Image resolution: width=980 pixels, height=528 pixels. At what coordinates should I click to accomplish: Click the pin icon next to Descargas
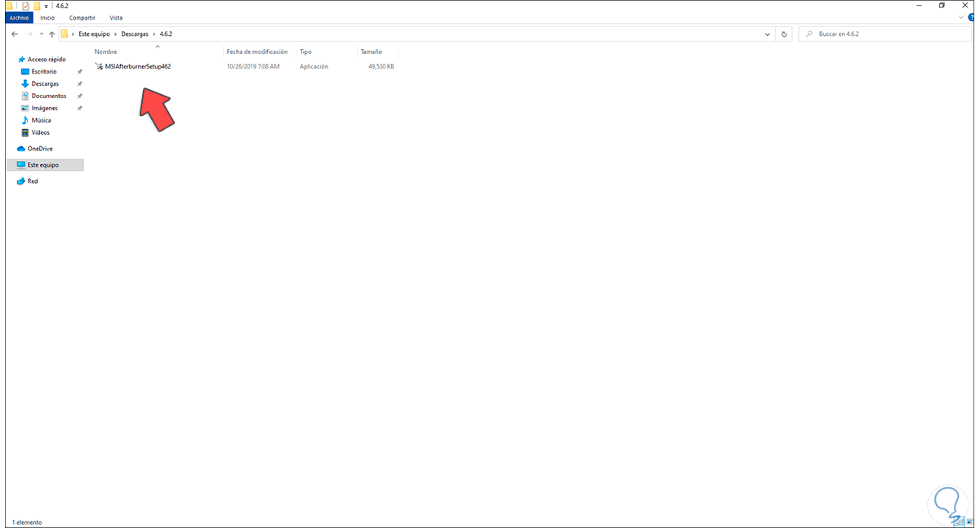click(79, 83)
